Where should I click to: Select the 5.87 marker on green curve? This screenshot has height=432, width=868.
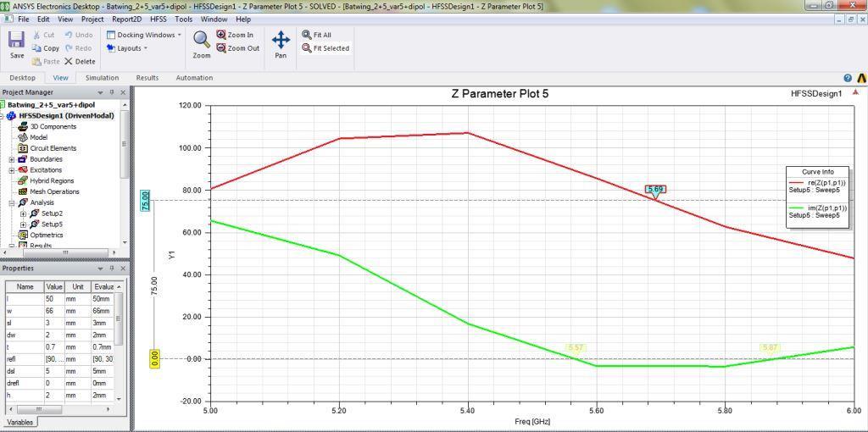click(770, 347)
